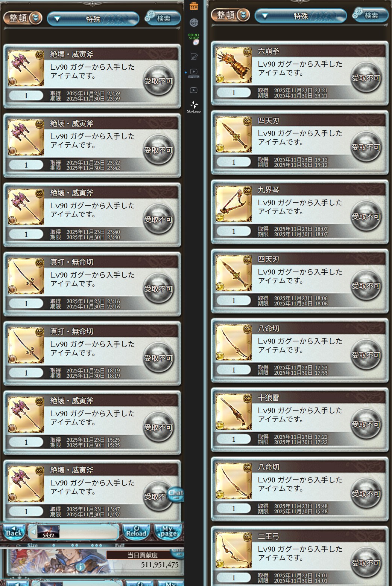Launch the SkyLeap icon

pyautogui.click(x=194, y=107)
